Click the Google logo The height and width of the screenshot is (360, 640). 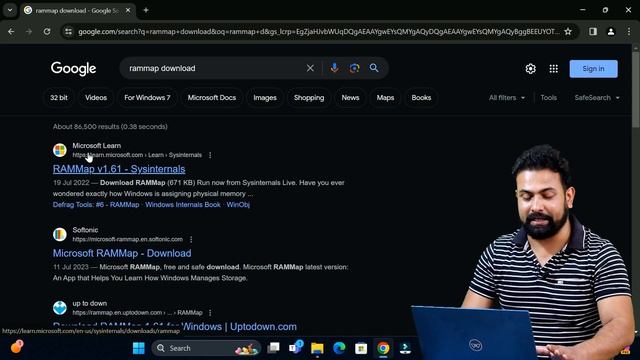[73, 69]
